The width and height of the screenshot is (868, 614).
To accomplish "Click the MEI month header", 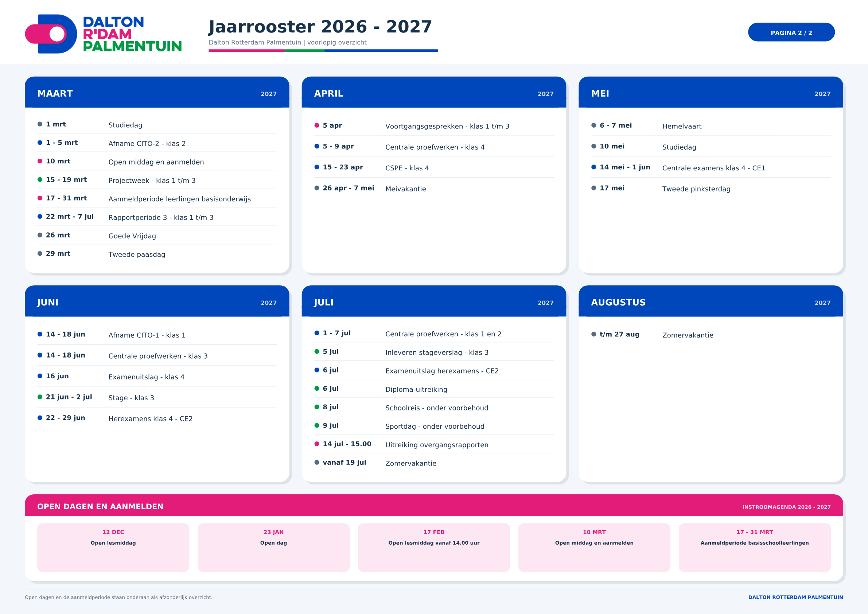I will [711, 92].
